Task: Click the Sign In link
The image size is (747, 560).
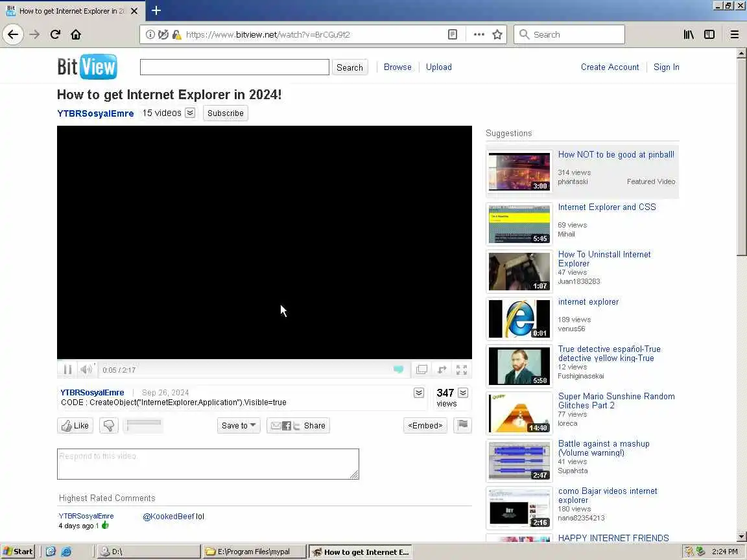Action: coord(666,67)
